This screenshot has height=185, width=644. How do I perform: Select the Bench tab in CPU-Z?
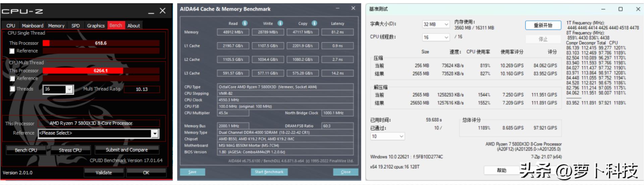116,25
